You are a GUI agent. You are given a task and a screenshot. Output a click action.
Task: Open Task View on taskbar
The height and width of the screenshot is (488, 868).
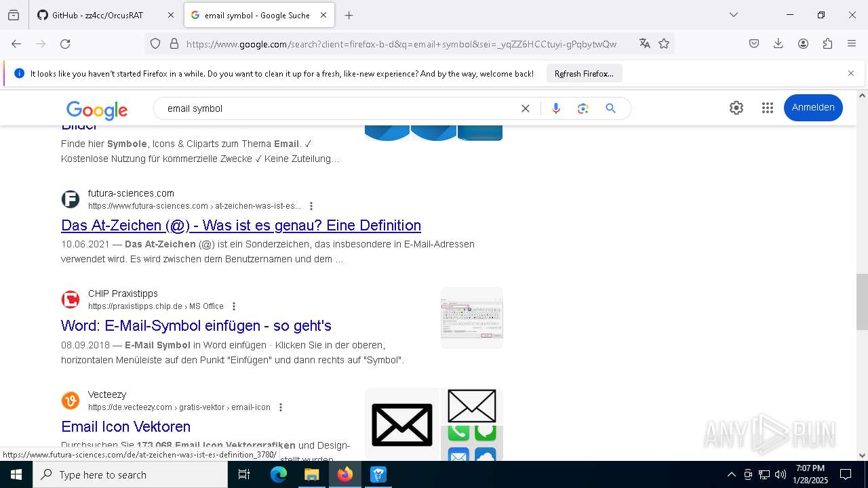tap(244, 474)
